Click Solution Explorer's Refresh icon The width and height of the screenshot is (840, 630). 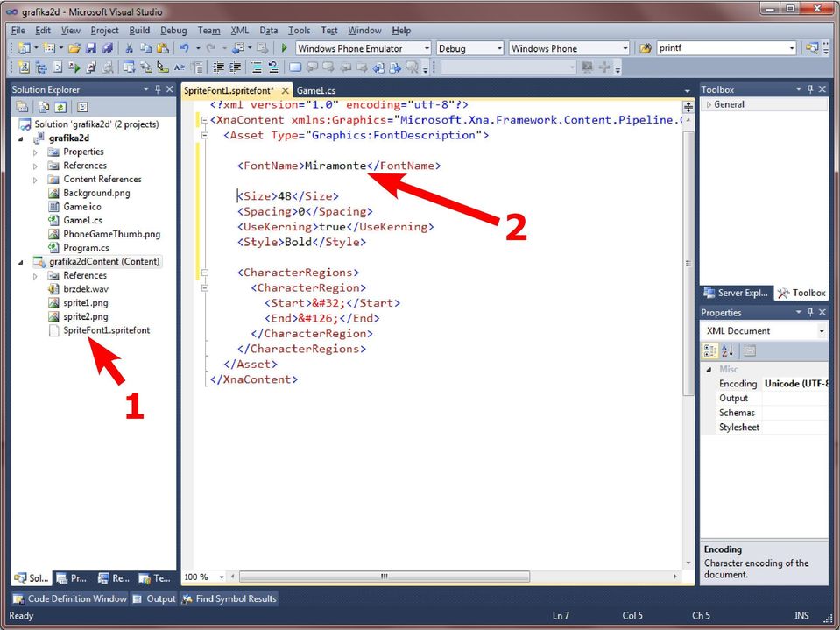[x=60, y=107]
